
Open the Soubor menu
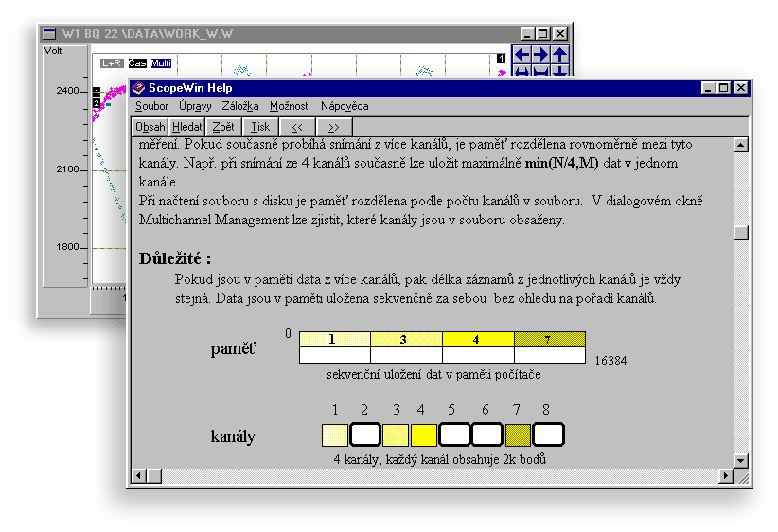[151, 106]
